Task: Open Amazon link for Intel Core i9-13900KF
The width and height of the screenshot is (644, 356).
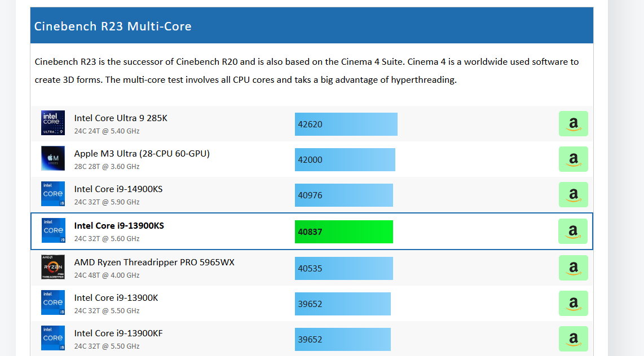Action: (x=574, y=339)
